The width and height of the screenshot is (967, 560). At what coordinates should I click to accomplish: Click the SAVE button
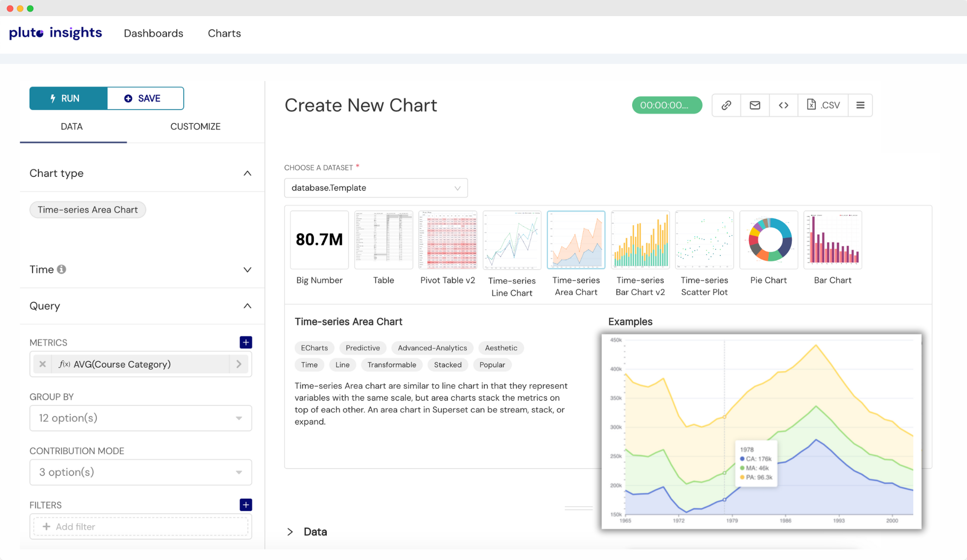coord(146,98)
